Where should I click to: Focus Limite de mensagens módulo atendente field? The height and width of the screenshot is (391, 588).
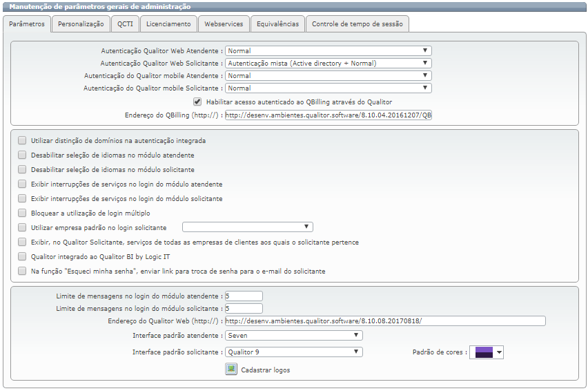pos(244,296)
